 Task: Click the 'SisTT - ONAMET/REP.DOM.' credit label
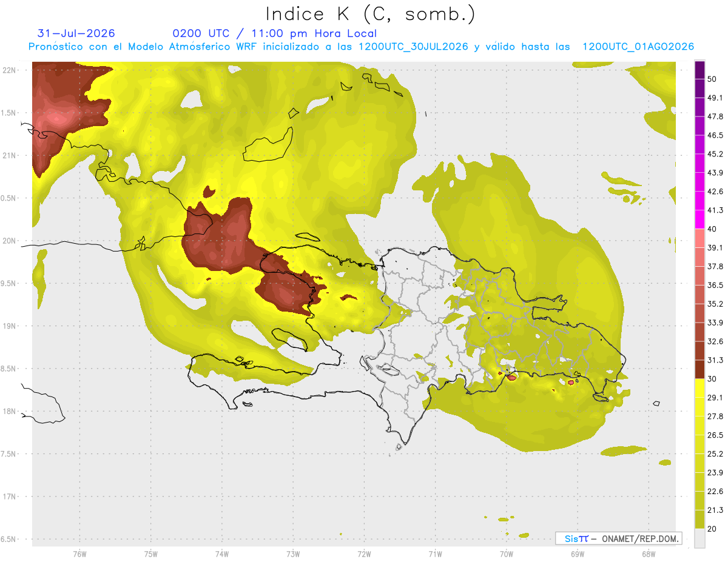tap(619, 538)
